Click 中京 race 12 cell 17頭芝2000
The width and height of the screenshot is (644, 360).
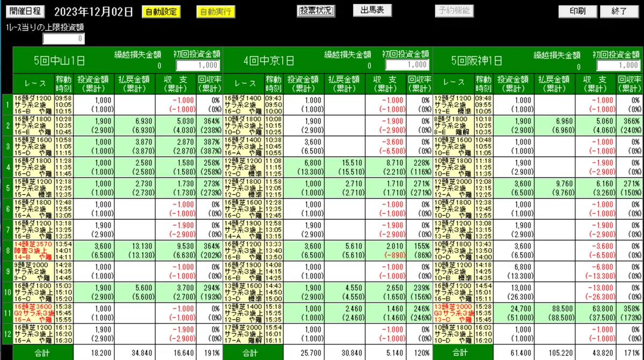[243, 334]
